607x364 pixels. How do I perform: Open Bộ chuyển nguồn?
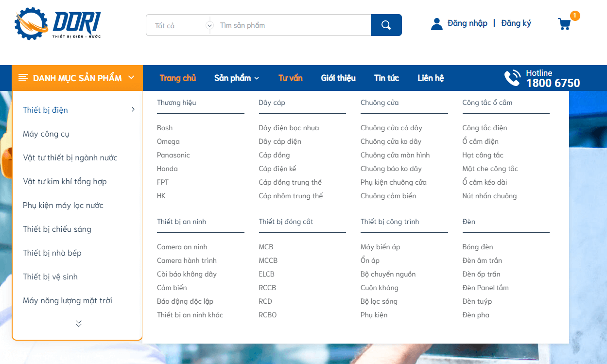(x=388, y=274)
